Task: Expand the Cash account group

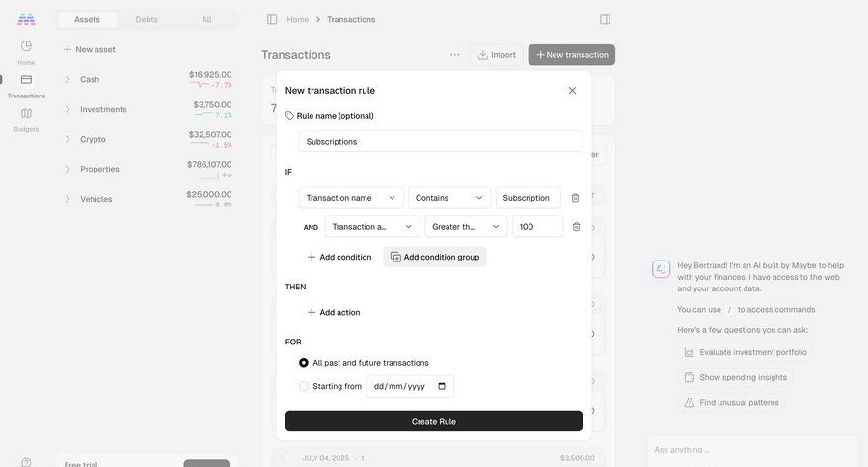Action: 68,80
